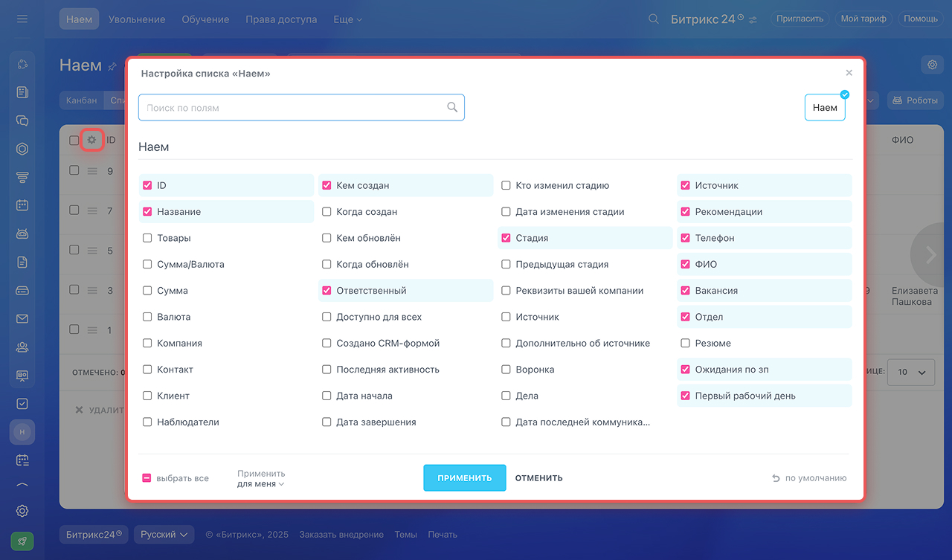The height and width of the screenshot is (560, 952).
Task: Enable the Товары checkbox
Action: (x=147, y=238)
